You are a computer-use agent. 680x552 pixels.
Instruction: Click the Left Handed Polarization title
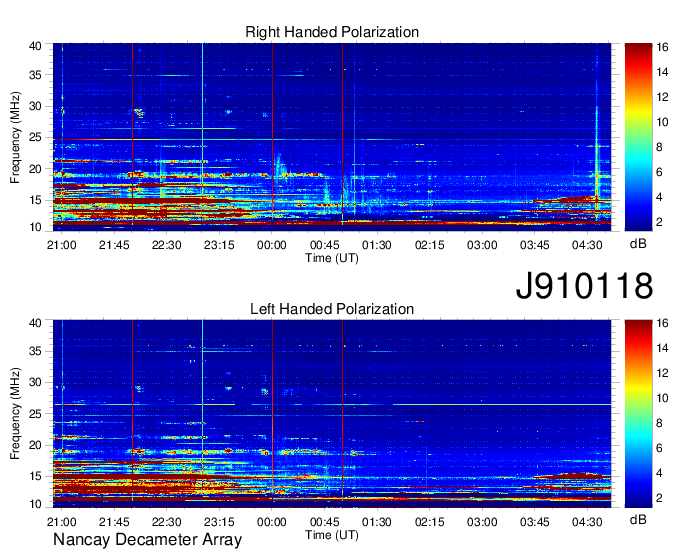click(332, 309)
